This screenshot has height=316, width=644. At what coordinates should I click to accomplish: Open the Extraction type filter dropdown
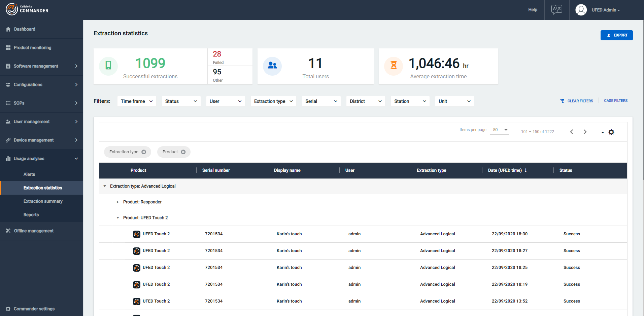click(x=273, y=101)
